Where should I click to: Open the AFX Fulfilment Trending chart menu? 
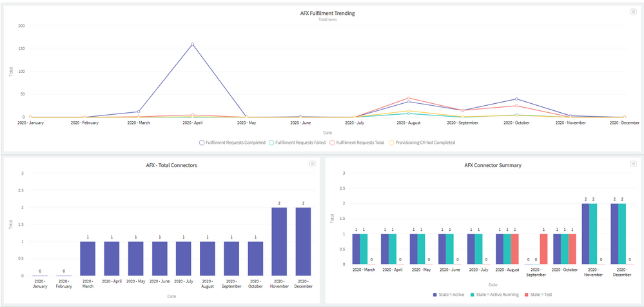tap(633, 12)
